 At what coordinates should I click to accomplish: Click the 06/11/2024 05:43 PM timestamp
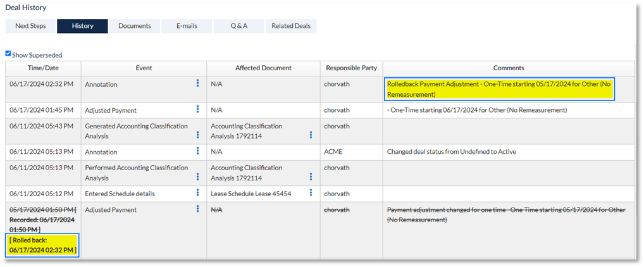[42, 126]
